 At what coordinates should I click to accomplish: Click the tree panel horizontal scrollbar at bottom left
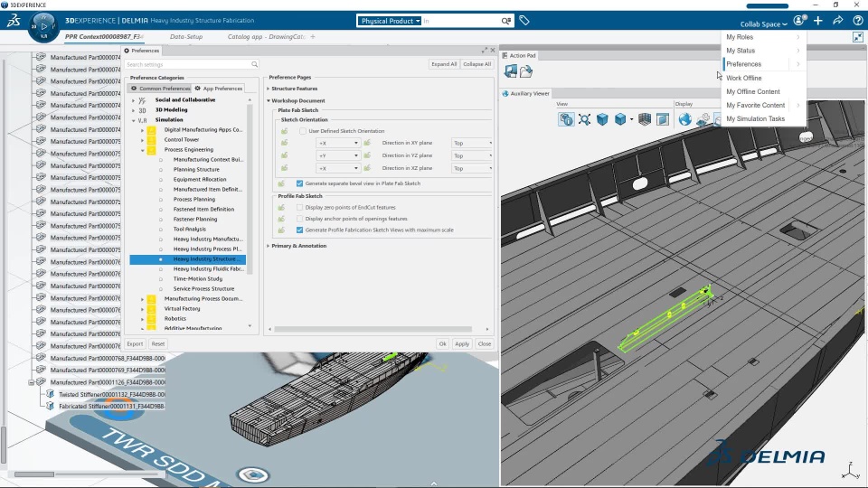point(34,474)
